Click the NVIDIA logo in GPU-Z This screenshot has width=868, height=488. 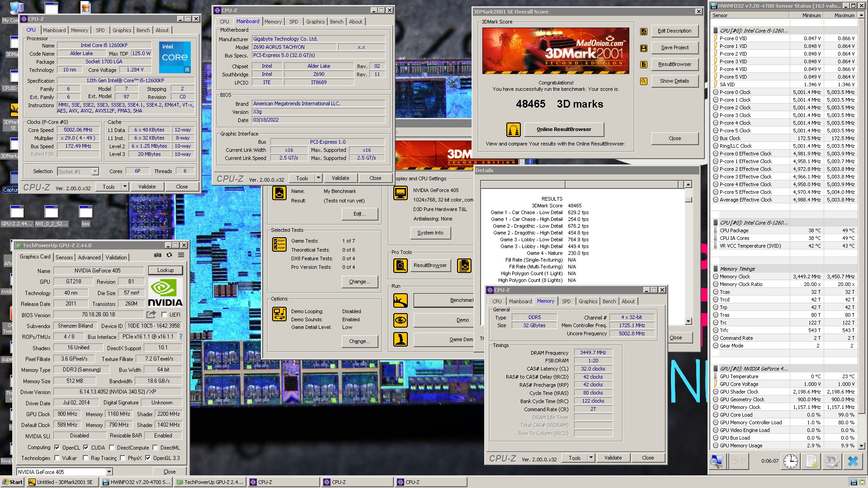coord(165,292)
